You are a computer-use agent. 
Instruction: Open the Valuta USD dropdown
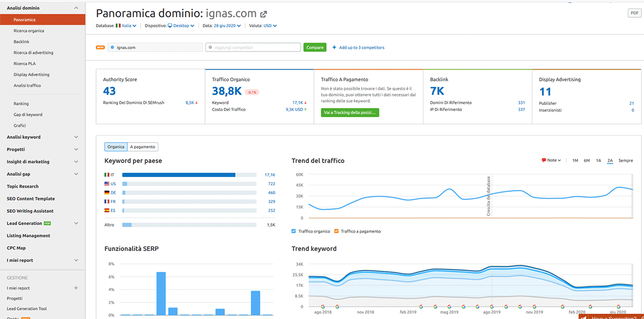(270, 25)
